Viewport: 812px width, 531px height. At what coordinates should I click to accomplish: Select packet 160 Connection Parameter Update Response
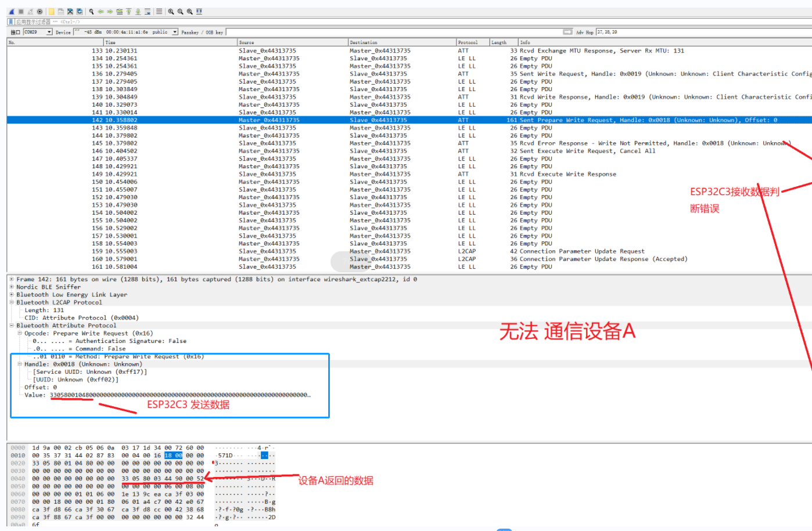pyautogui.click(x=409, y=259)
